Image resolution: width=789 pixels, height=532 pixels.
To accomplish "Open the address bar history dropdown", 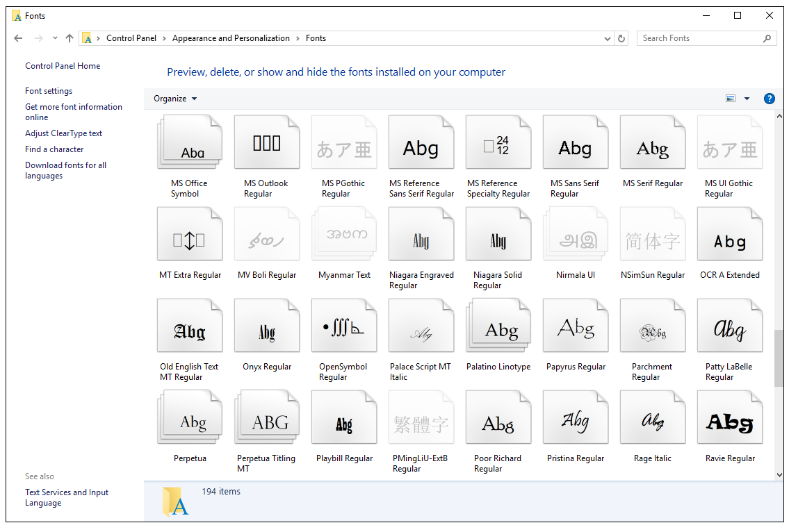I will pos(608,39).
